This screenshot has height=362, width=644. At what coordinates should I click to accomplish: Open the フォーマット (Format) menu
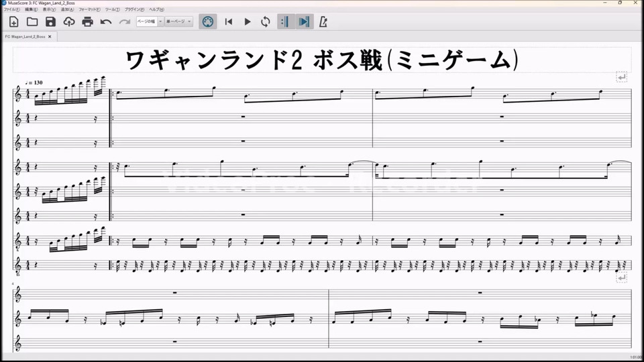pyautogui.click(x=89, y=9)
